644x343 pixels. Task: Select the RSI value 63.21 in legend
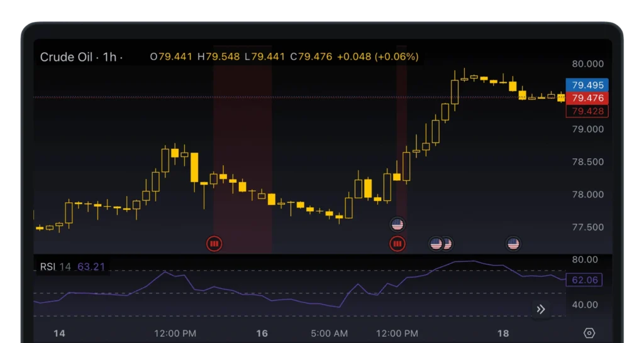pyautogui.click(x=91, y=267)
